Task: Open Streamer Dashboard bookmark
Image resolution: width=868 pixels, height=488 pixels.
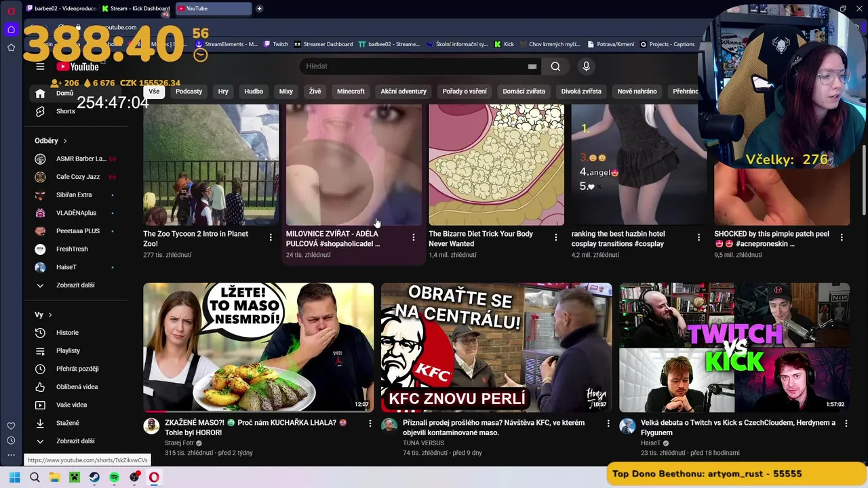Action: (323, 45)
